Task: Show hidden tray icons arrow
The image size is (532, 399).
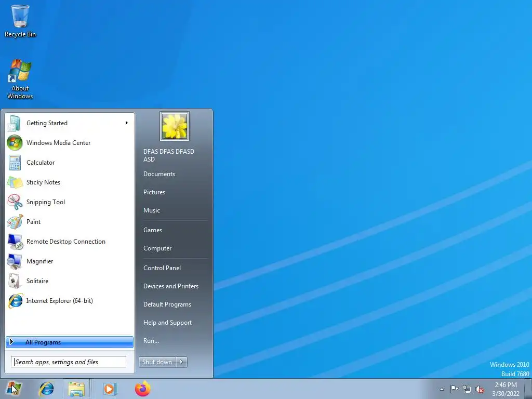Action: [442, 389]
